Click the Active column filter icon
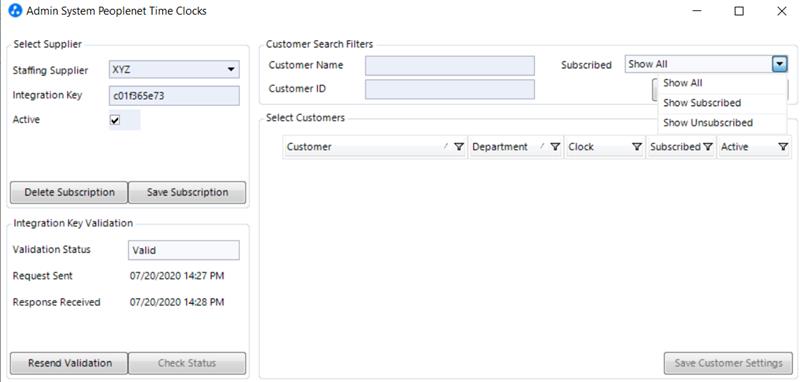The image size is (800, 382). tap(783, 147)
